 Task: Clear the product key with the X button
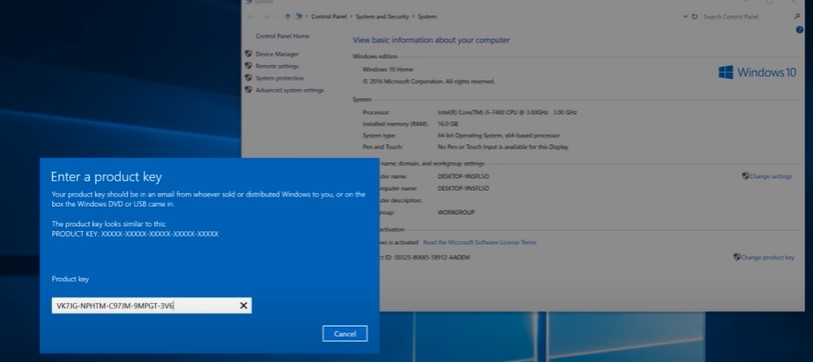pos(243,306)
